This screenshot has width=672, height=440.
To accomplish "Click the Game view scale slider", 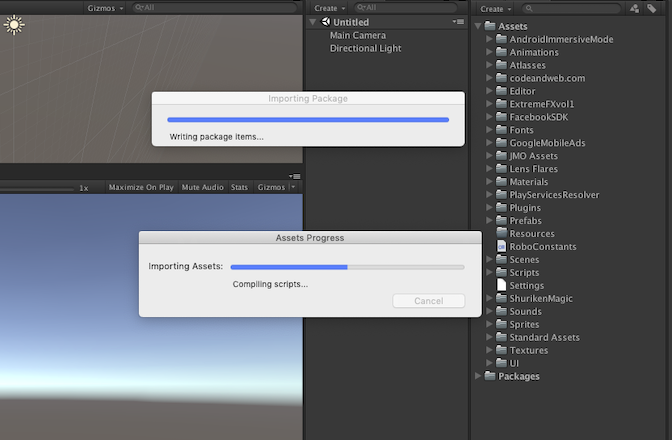I will tap(37, 188).
